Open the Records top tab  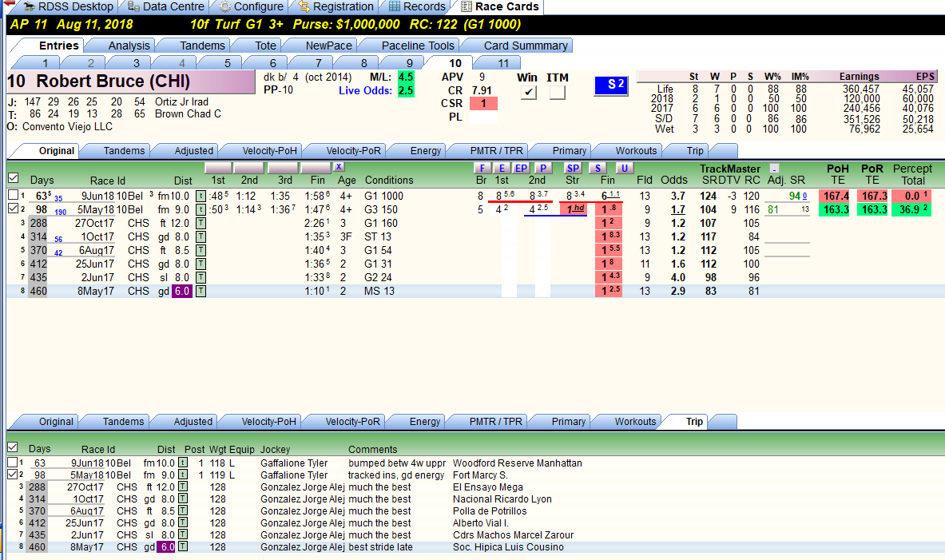coord(417,6)
